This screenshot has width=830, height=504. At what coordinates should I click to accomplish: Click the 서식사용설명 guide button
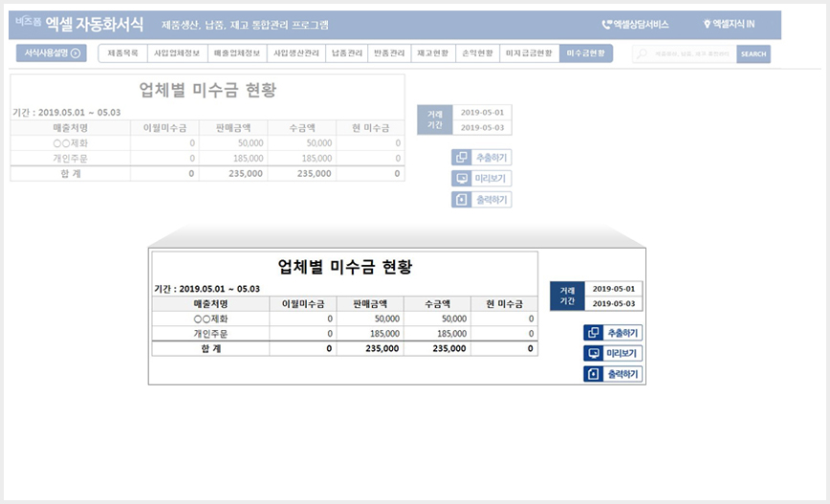coord(52,53)
